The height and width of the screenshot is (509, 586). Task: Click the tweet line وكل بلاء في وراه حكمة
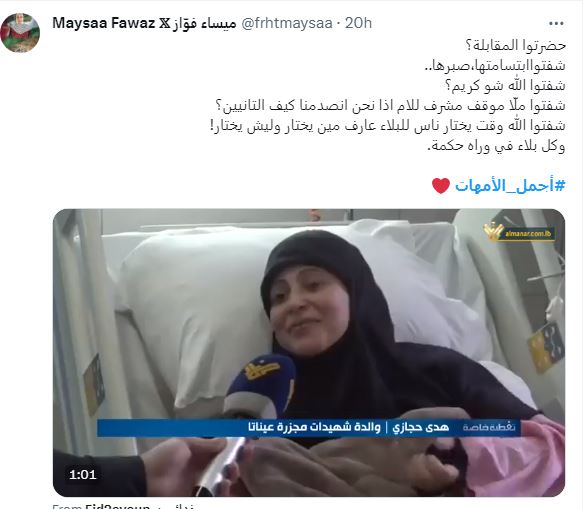496,146
